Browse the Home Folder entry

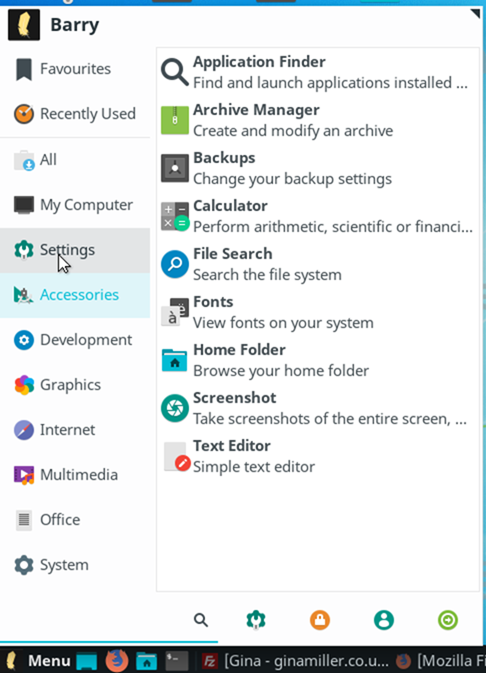coord(318,361)
